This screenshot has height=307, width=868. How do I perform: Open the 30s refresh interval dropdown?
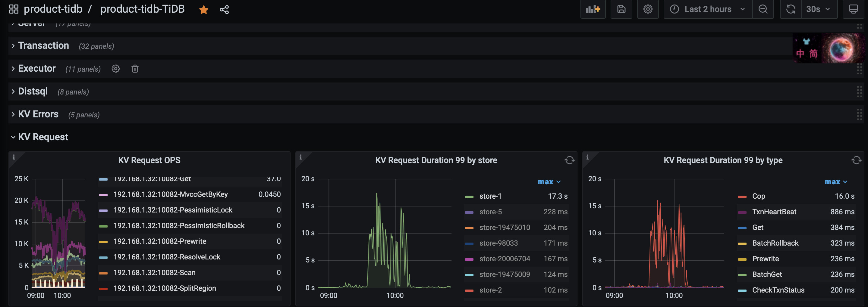818,9
